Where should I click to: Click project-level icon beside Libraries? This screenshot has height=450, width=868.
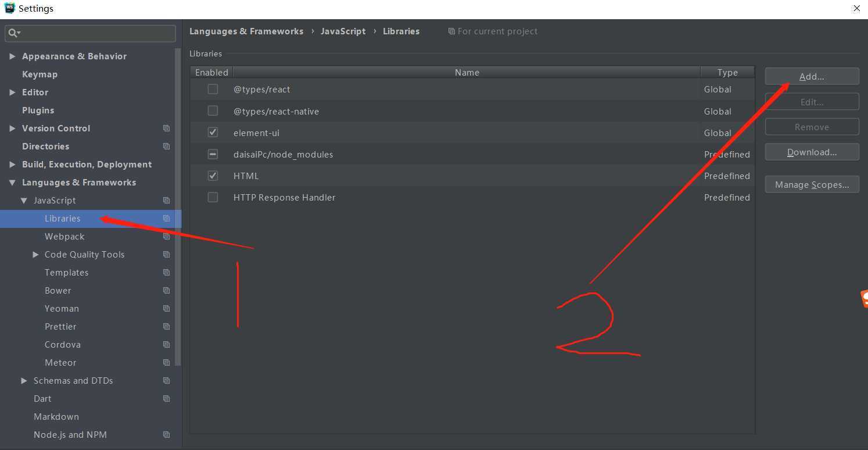point(167,219)
